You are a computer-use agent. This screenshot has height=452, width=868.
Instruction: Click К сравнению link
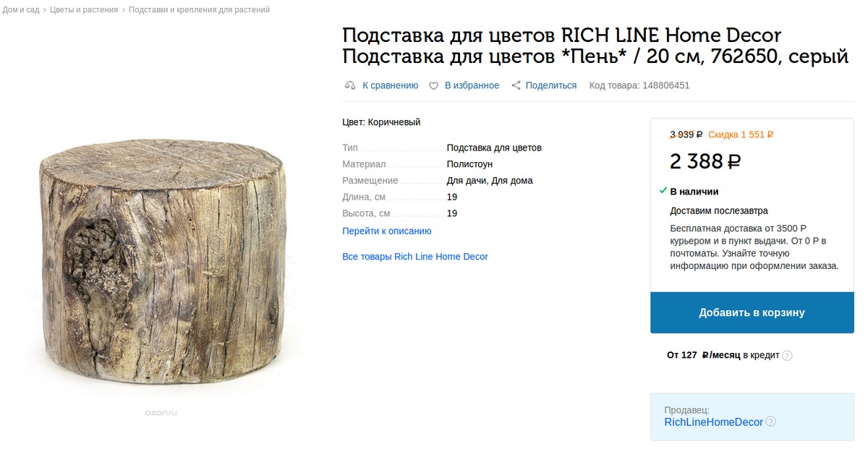tap(390, 85)
